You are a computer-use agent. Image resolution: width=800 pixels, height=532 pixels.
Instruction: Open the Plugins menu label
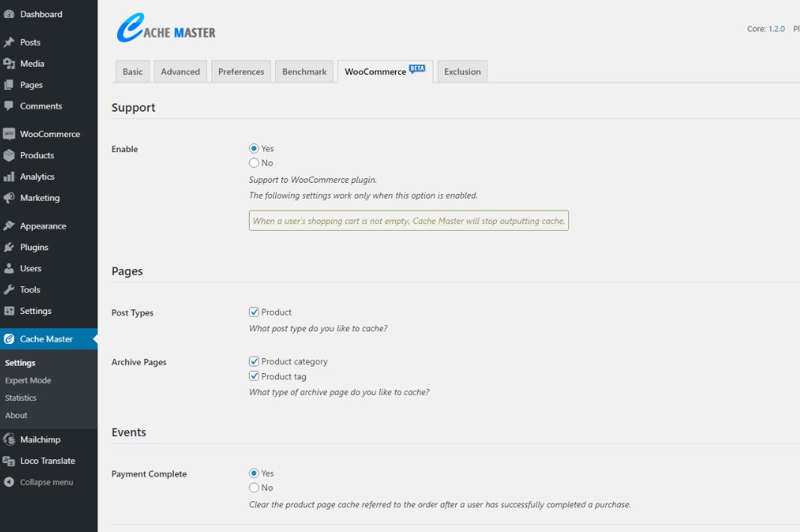pyautogui.click(x=34, y=247)
